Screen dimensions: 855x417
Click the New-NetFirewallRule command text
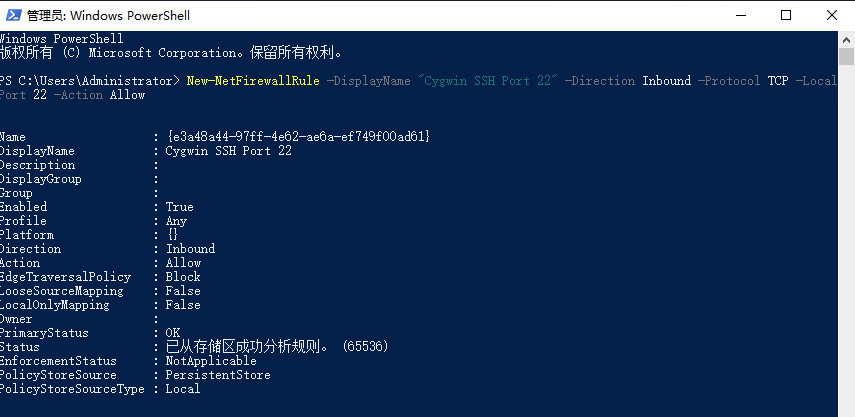click(x=253, y=81)
